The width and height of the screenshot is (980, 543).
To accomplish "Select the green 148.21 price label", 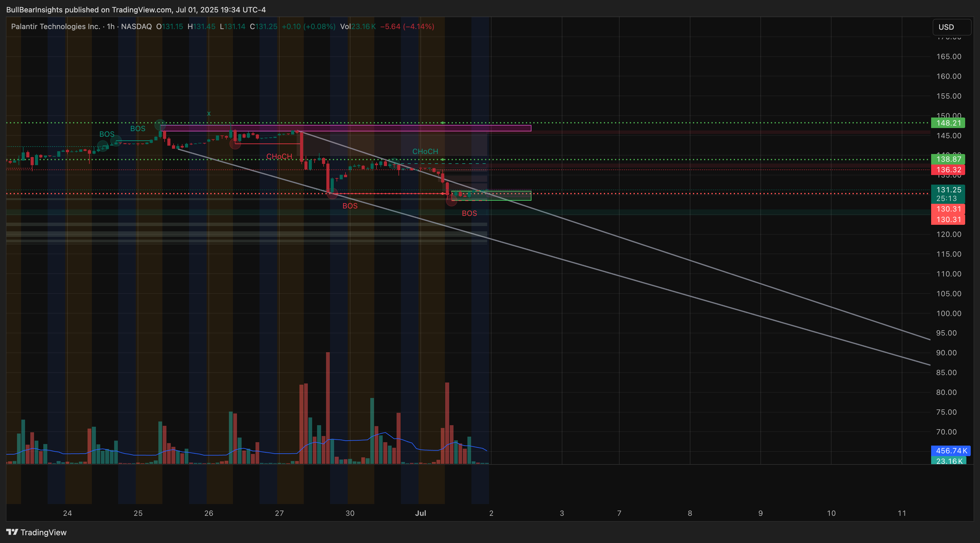I will [x=948, y=123].
